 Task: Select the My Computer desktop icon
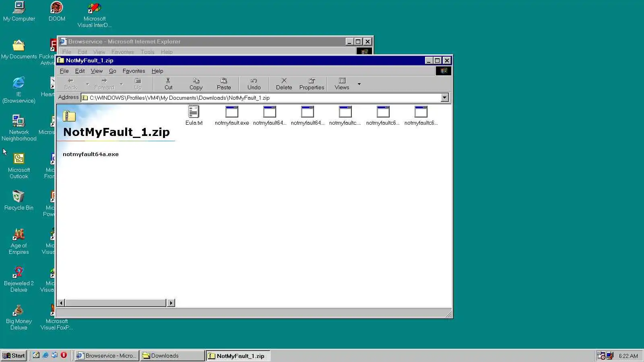tap(19, 11)
